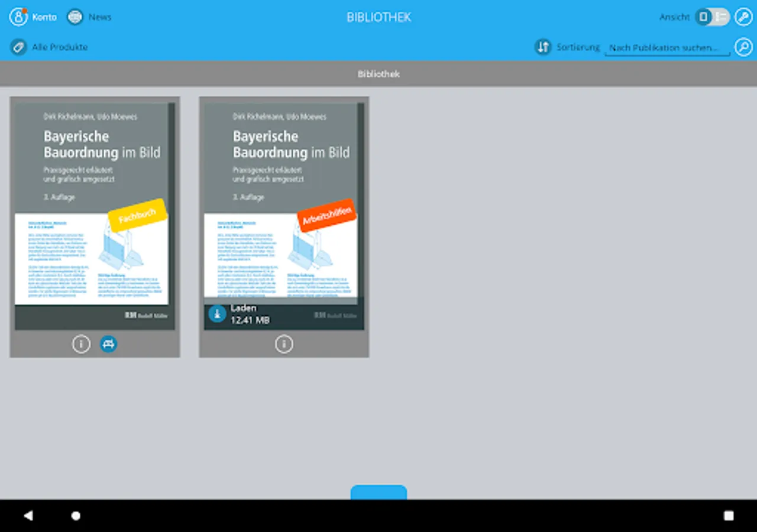Click the publication search field
Viewport: 757px width, 532px height.
pyautogui.click(x=667, y=47)
